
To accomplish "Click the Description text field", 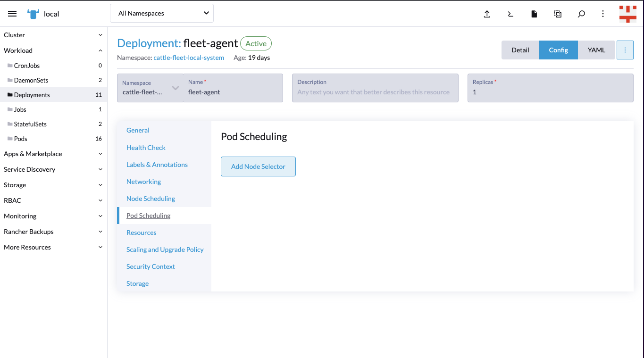I will [375, 88].
